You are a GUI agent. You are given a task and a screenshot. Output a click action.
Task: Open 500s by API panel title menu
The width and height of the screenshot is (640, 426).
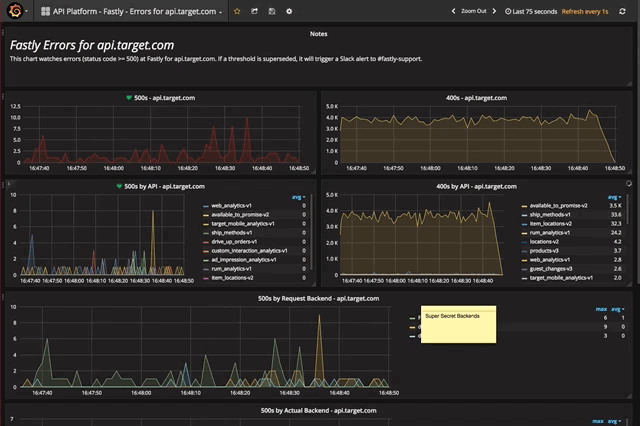click(x=164, y=186)
